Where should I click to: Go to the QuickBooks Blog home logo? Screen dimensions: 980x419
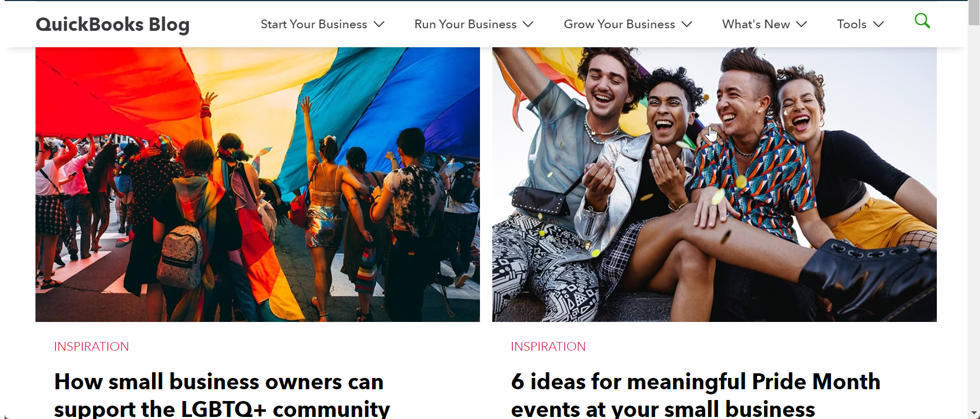coord(113,24)
